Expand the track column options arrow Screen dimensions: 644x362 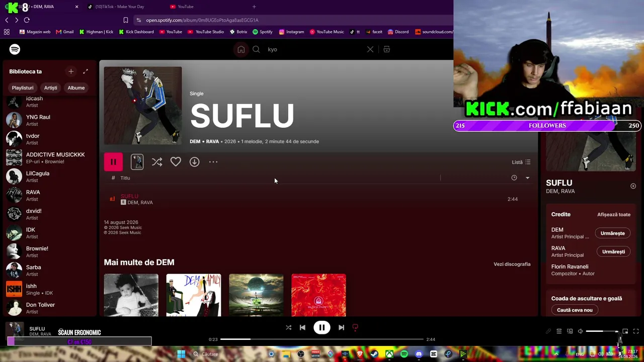pyautogui.click(x=527, y=177)
